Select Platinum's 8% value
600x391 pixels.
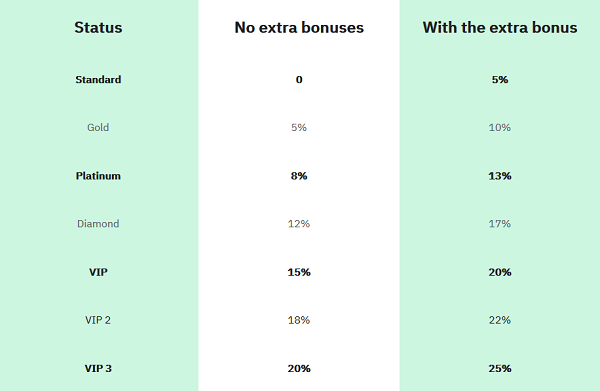point(299,176)
